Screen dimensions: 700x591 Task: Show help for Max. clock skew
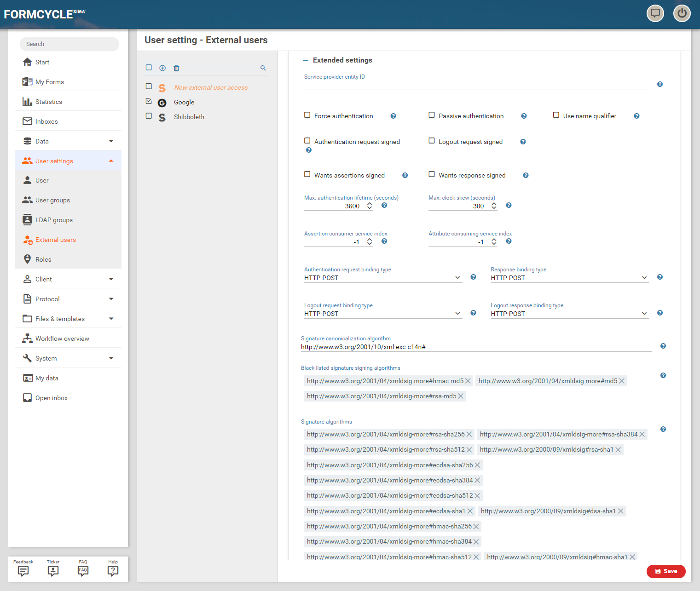pyautogui.click(x=509, y=206)
